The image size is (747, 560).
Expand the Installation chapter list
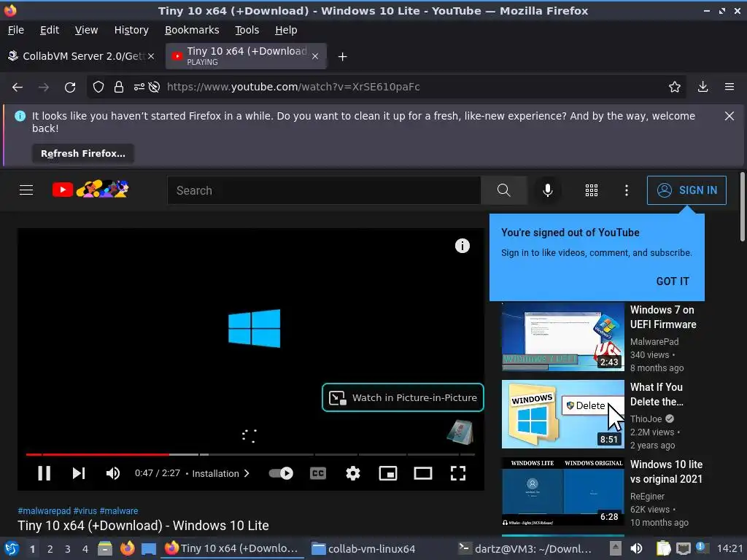220,473
